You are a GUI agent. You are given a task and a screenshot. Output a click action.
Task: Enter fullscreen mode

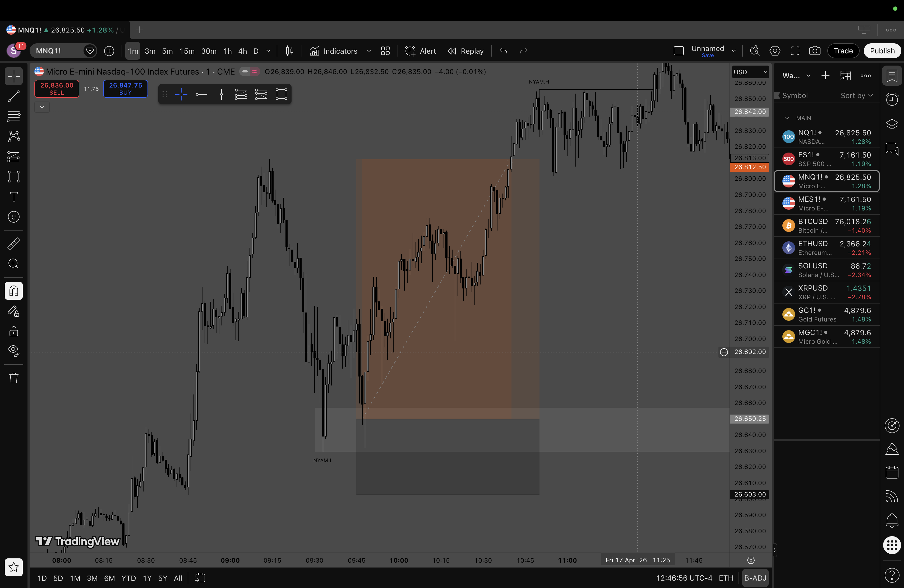tap(795, 51)
